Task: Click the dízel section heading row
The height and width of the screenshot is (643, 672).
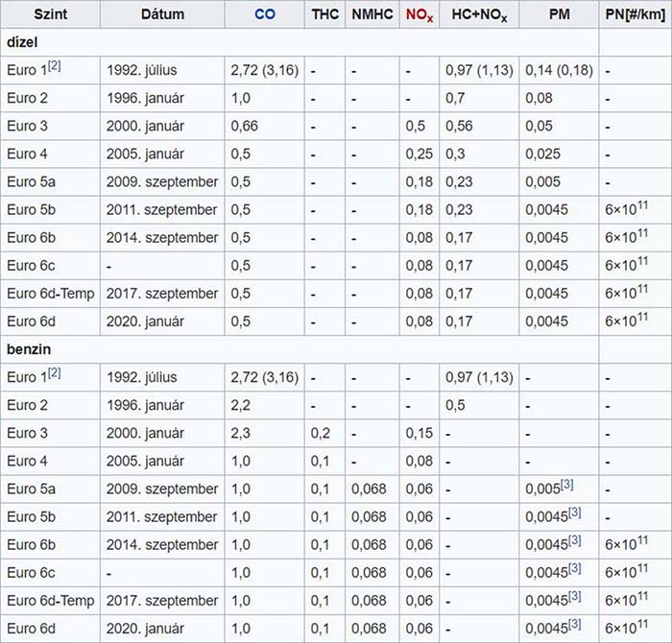Action: 300,42
